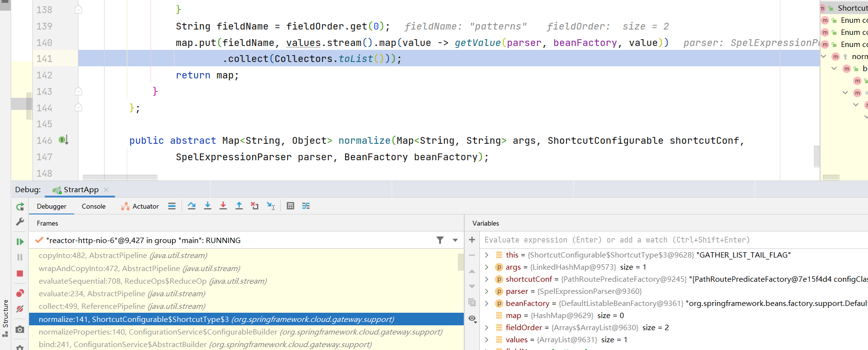This screenshot has height=350, width=868.
Task: Click the frames list vertical scrollbar
Action: (x=461, y=262)
